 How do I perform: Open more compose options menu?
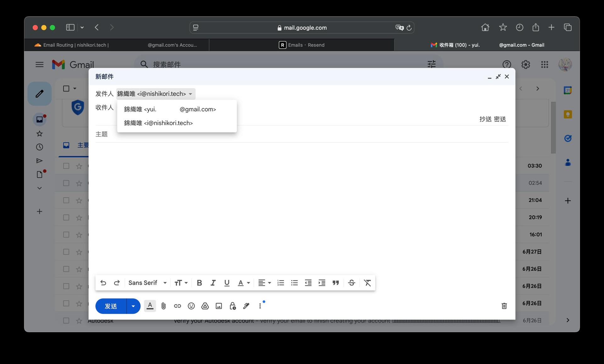[x=260, y=306]
